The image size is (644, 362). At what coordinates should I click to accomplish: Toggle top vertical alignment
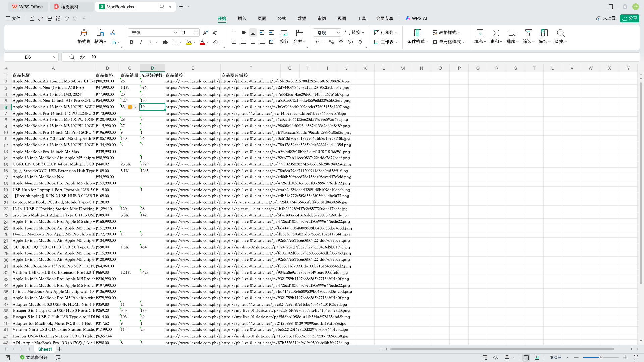coord(234,33)
